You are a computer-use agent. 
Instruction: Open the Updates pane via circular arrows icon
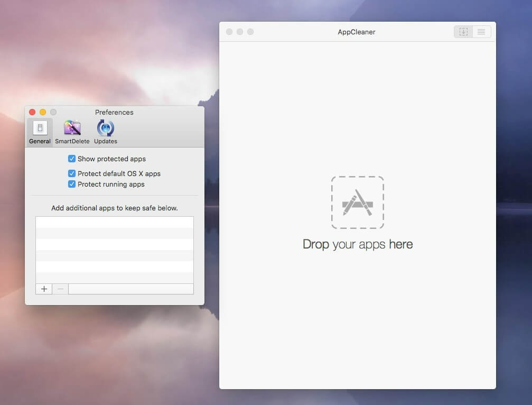[105, 128]
